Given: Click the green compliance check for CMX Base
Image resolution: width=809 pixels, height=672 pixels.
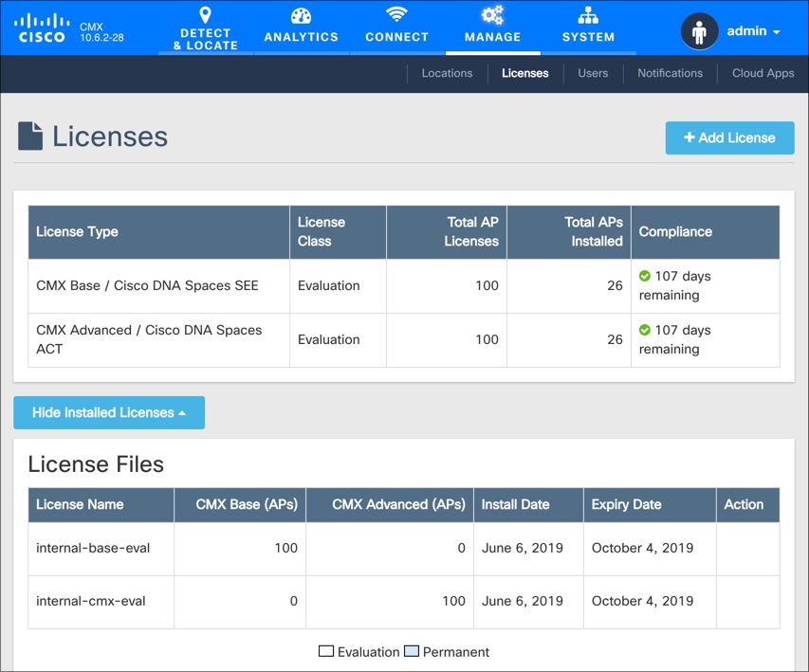Looking at the screenshot, I should pyautogui.click(x=647, y=276).
